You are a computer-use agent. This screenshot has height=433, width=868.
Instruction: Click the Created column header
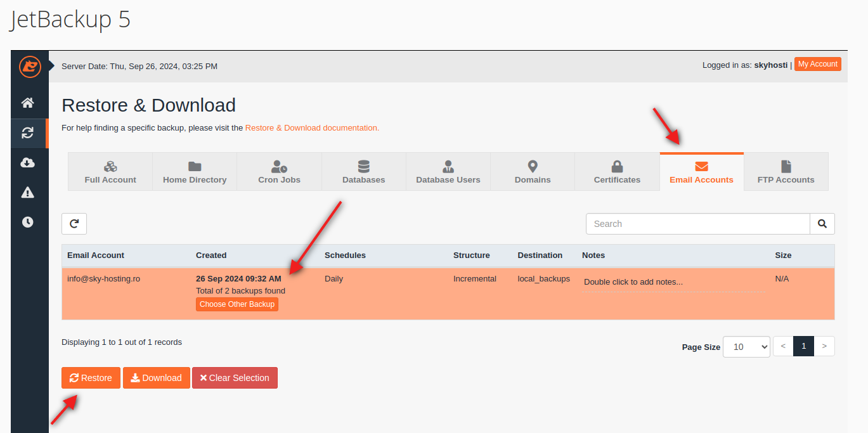(x=211, y=255)
